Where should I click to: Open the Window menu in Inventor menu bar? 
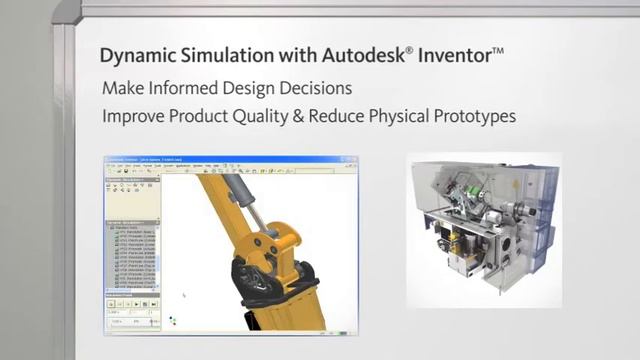pos(198,166)
